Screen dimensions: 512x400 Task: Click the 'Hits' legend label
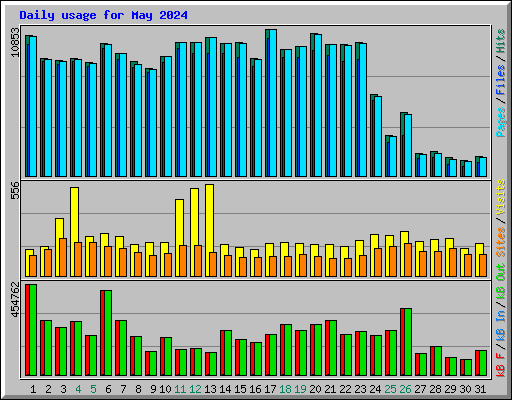click(500, 41)
